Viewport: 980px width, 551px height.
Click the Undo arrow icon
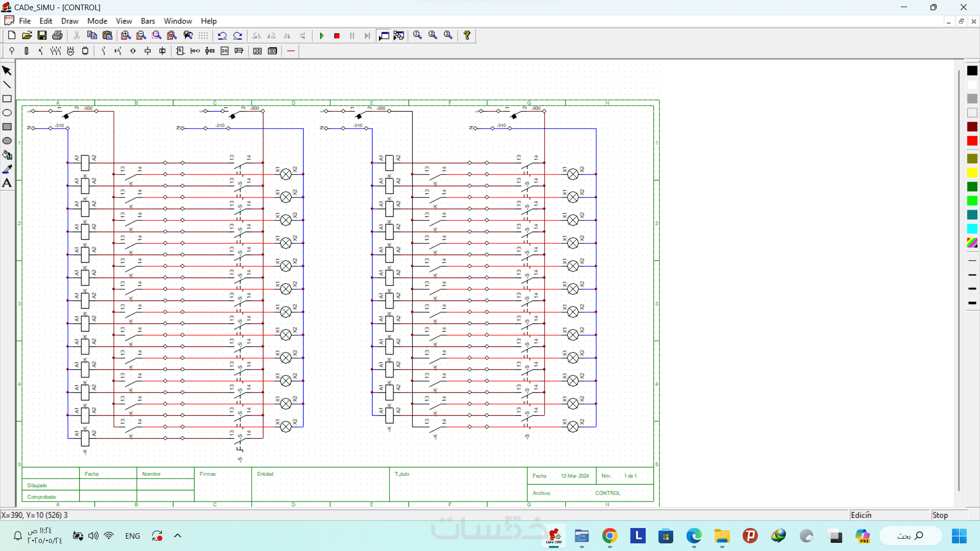[x=222, y=36]
